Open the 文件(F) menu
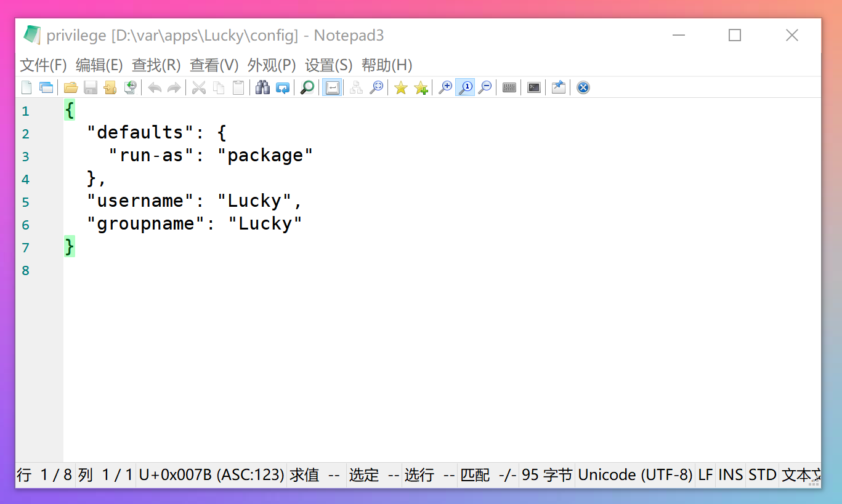This screenshot has width=842, height=504. coord(43,65)
